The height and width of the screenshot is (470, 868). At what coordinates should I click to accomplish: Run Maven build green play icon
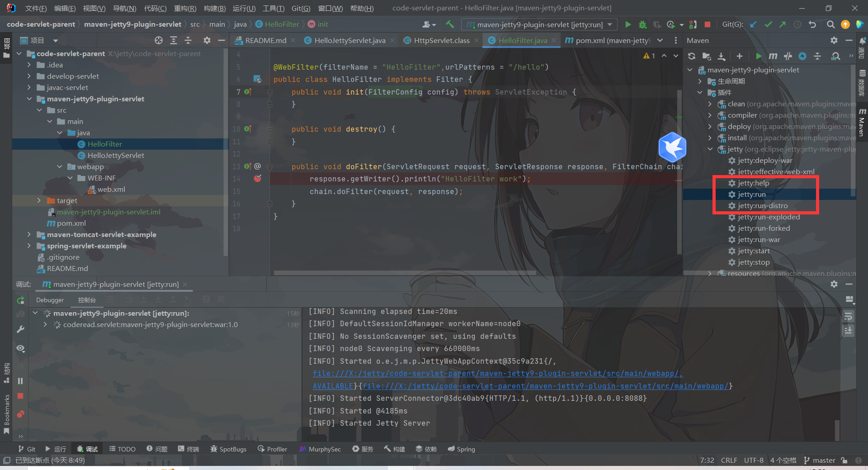tap(758, 56)
